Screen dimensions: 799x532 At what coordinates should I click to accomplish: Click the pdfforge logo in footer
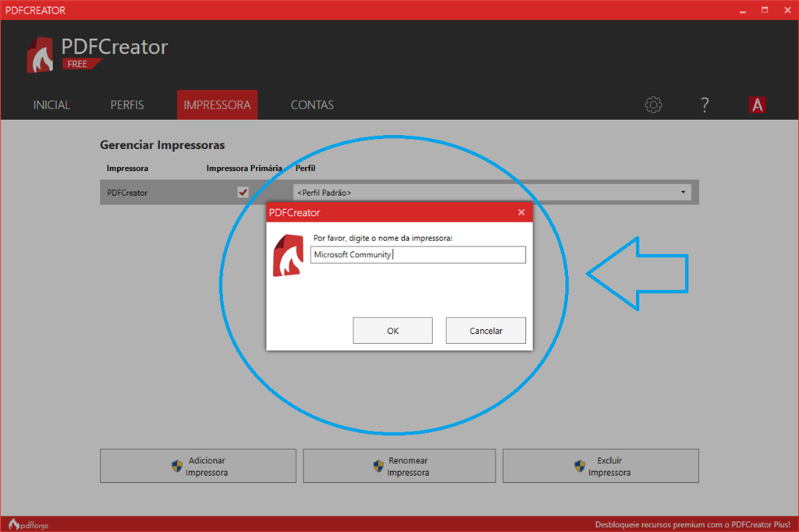click(x=29, y=524)
